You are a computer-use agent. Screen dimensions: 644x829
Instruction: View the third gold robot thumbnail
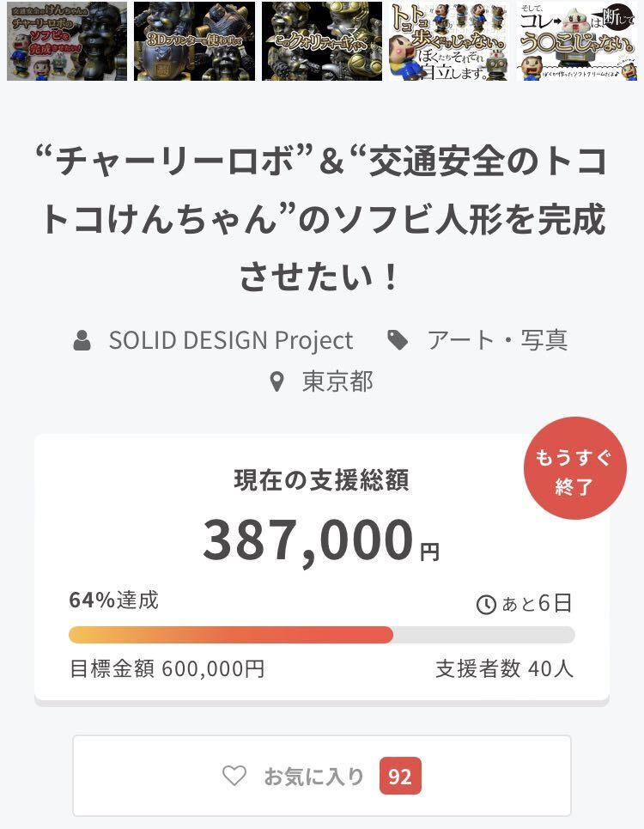322,41
